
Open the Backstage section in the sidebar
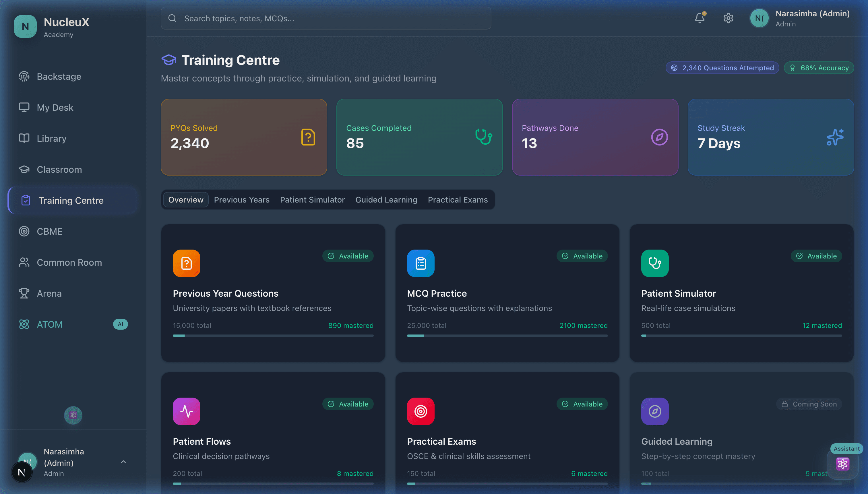point(59,76)
